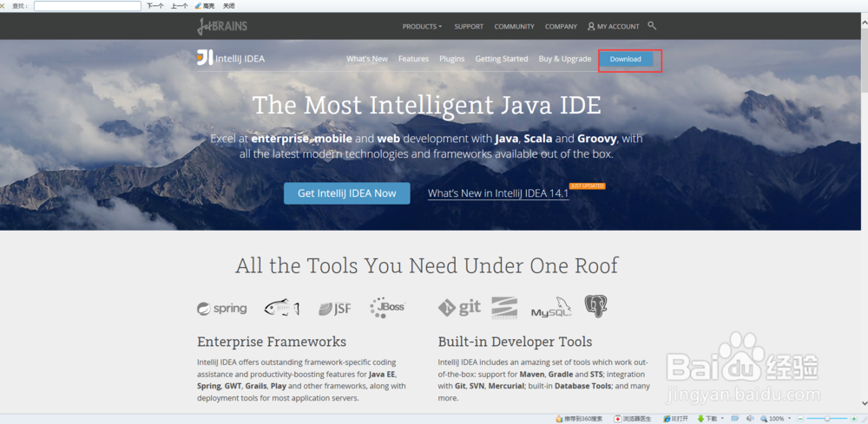Open downloads (下载) green arrow
Image resolution: width=868 pixels, height=424 pixels.
click(700, 419)
